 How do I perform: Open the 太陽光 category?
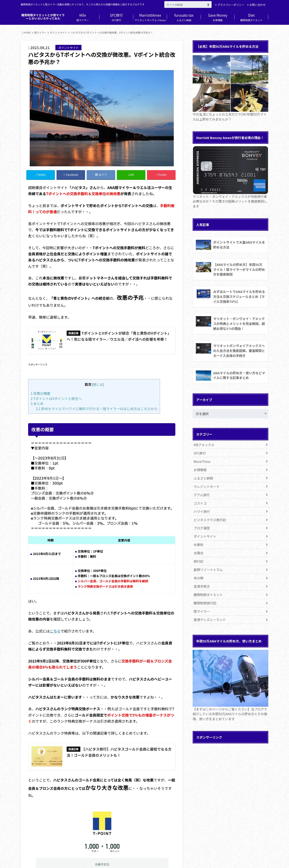click(230, 553)
